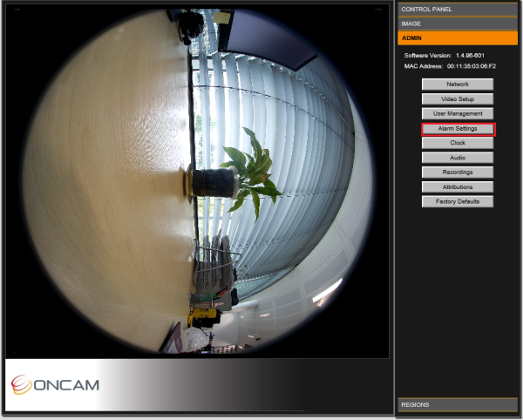Open Alarm Settings
Image resolution: width=523 pixels, height=420 pixels.
pos(458,129)
